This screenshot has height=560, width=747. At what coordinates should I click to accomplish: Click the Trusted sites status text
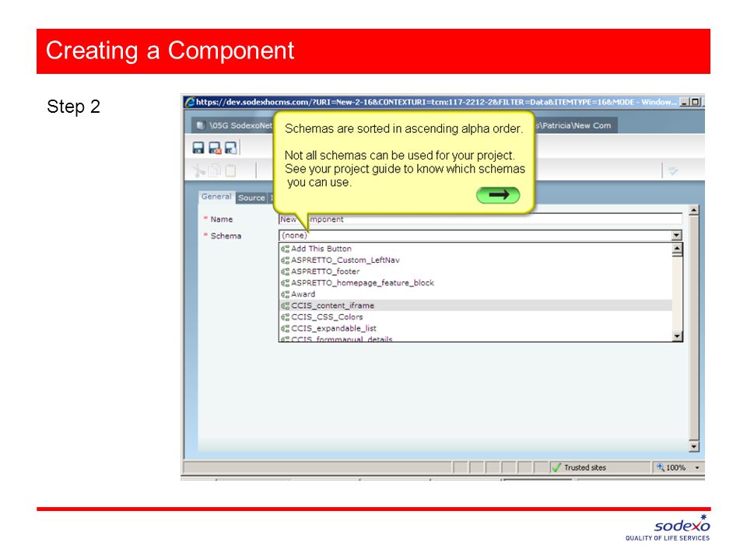(585, 467)
